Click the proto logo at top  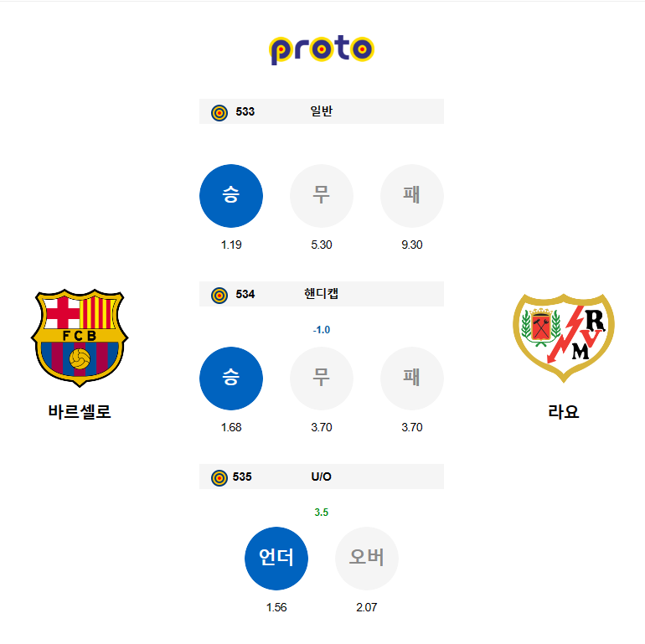click(322, 49)
